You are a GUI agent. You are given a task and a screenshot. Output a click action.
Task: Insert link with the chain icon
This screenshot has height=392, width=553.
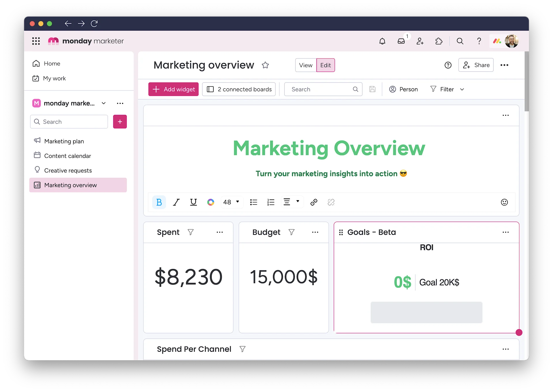(x=314, y=202)
